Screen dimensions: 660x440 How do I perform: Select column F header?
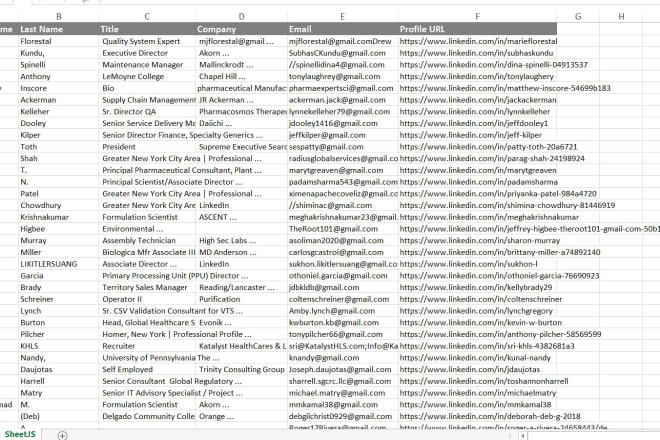click(x=477, y=16)
